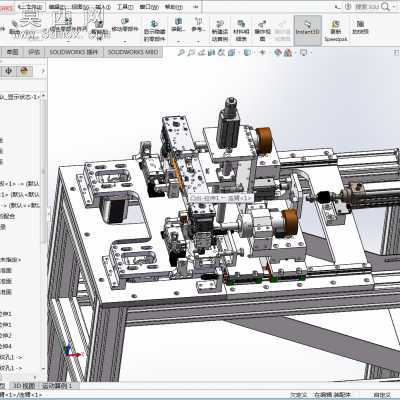The height and width of the screenshot is (400, 400).
Task: Switch to SOLIDWORKS Plugins tab
Action: tap(74, 52)
